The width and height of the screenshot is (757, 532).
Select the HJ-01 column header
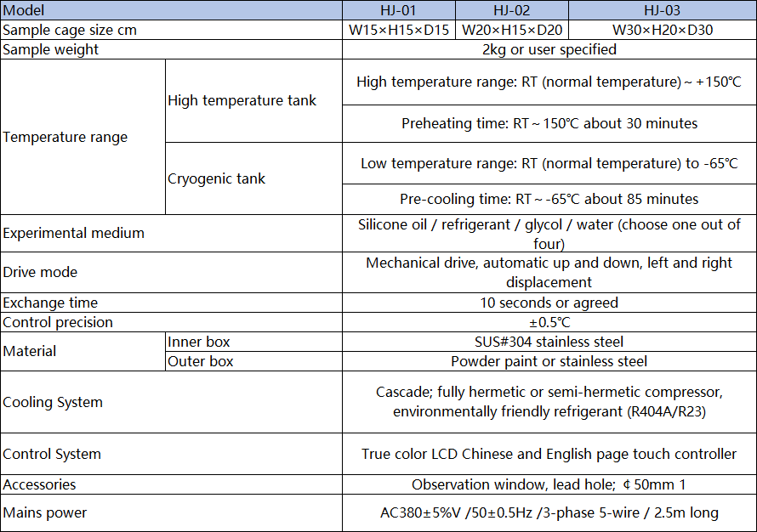click(399, 10)
